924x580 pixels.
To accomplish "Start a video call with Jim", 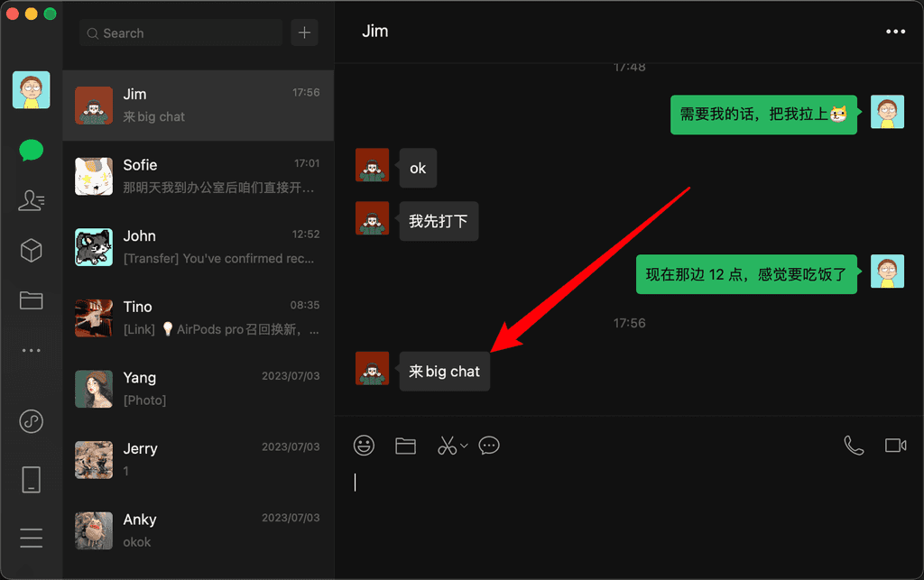I will pos(894,445).
